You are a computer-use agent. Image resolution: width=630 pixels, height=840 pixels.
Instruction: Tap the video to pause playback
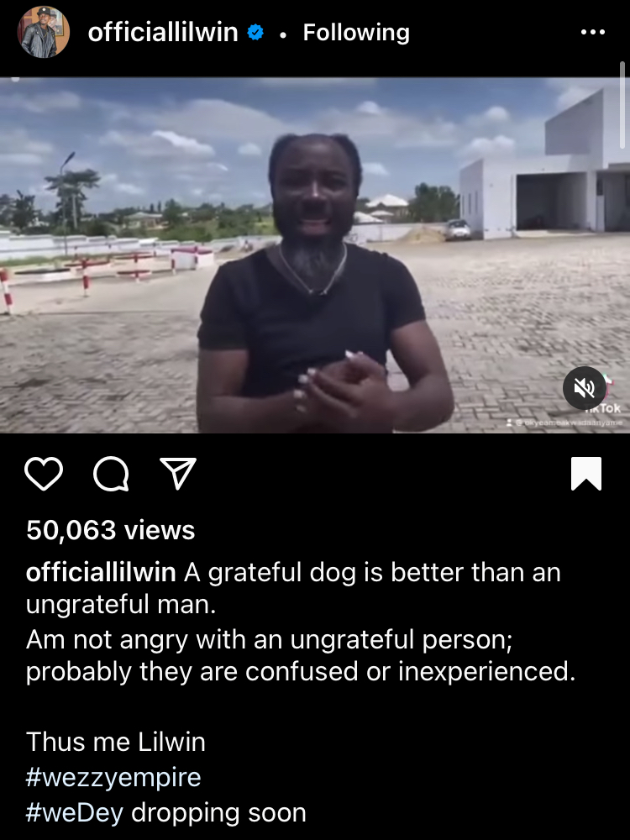315,255
